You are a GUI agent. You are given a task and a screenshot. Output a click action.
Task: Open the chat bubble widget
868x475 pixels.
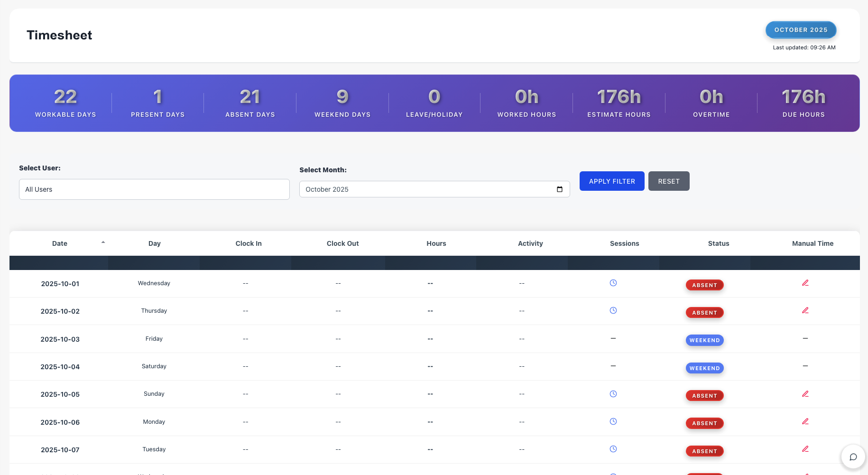point(853,457)
